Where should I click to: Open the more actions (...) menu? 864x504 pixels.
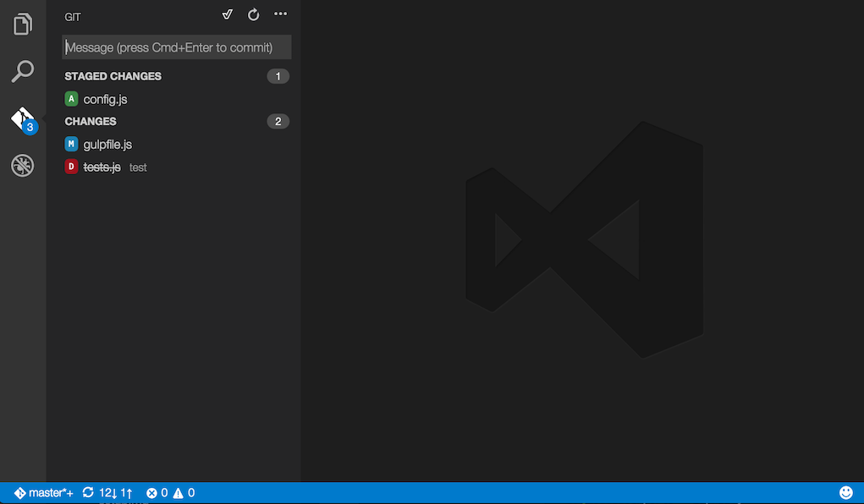[280, 14]
